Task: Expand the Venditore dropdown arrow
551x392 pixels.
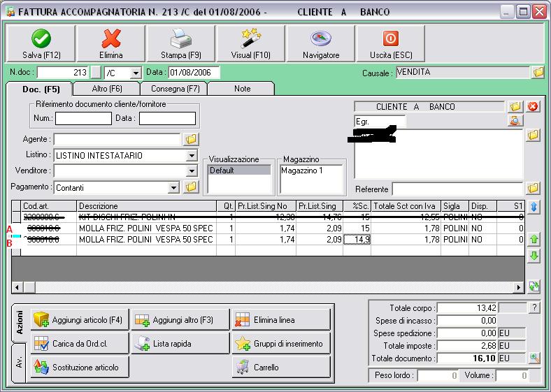Action: coord(192,171)
